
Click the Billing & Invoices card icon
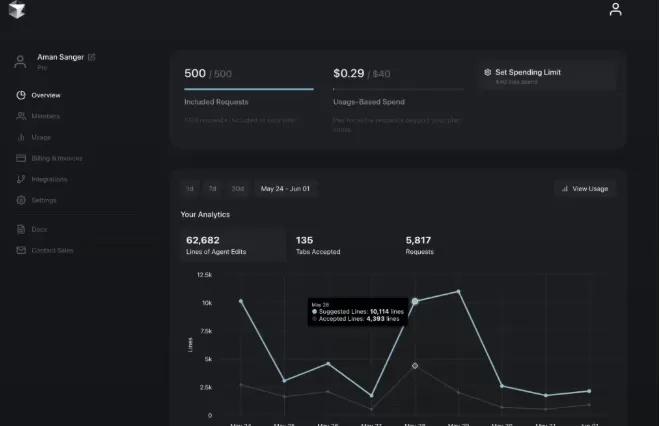[x=21, y=158]
